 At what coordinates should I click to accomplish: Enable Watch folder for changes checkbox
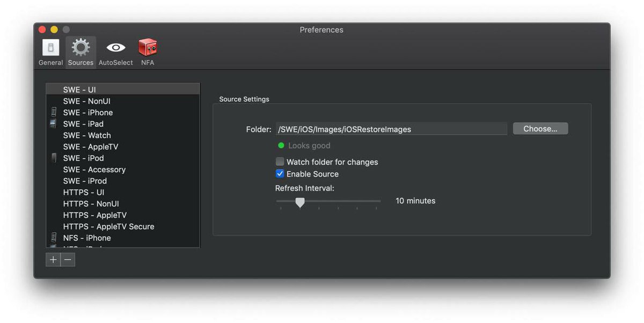(x=280, y=161)
